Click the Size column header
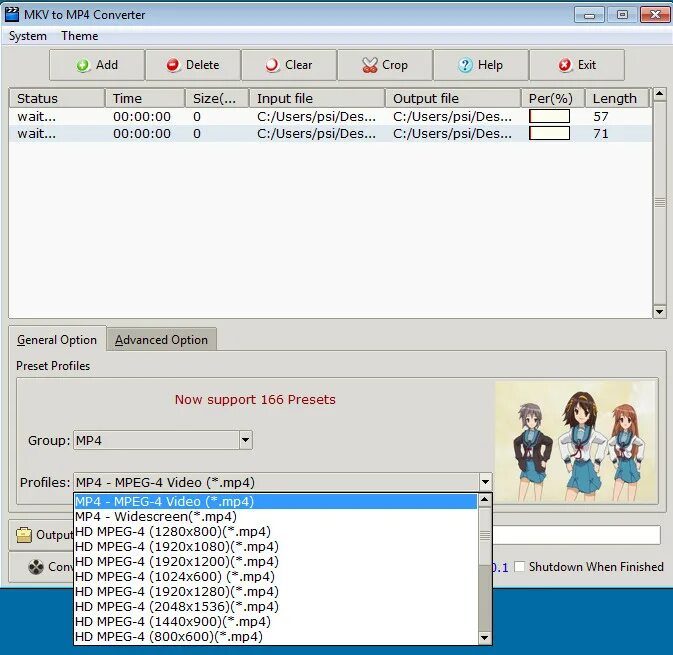This screenshot has width=673, height=655. [217, 98]
